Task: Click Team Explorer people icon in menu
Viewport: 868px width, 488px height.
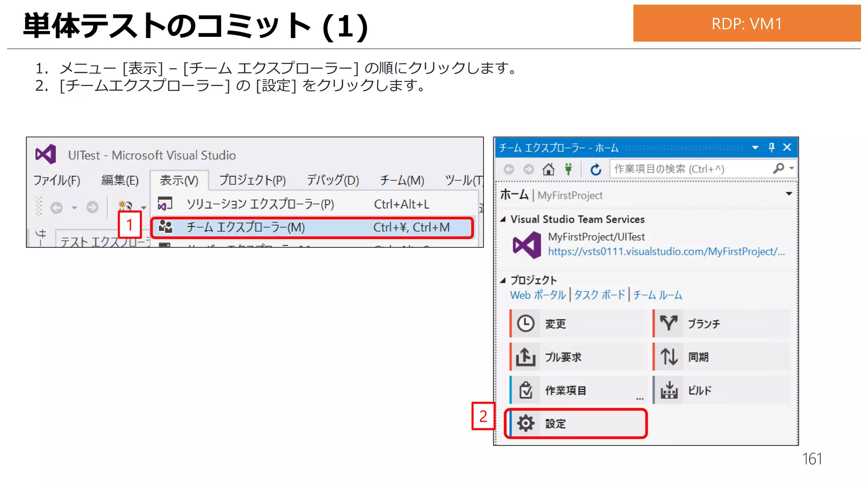Action: pyautogui.click(x=165, y=227)
